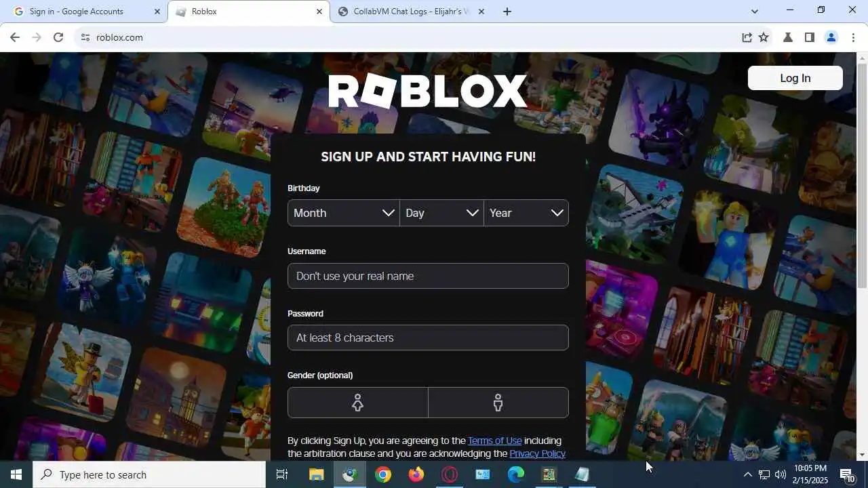Open Chrome three-dot menu
The image size is (868, 488).
[x=853, y=37]
